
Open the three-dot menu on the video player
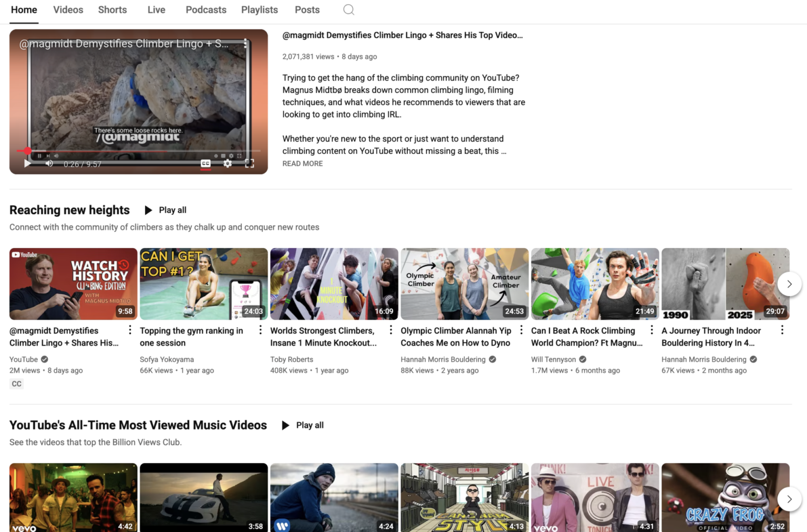pyautogui.click(x=245, y=44)
